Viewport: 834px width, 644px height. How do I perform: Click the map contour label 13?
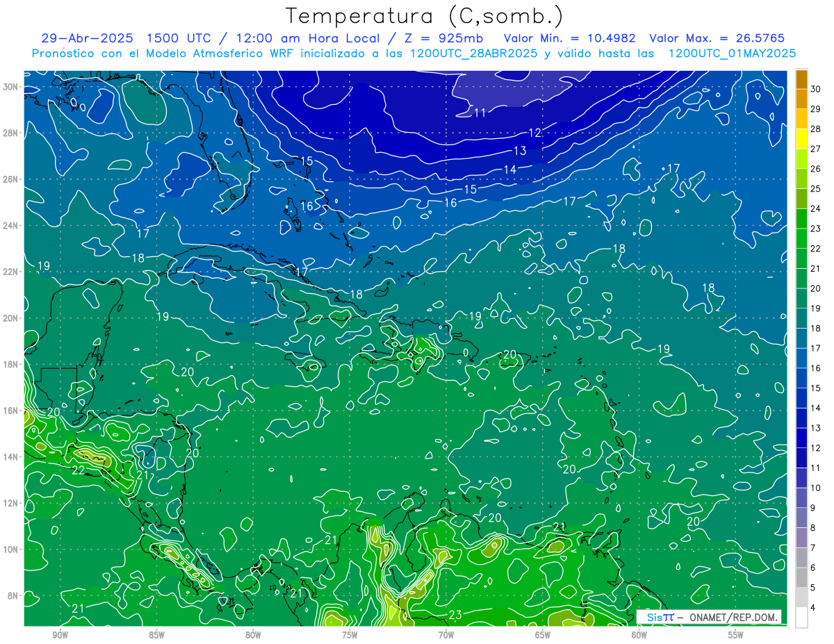point(520,151)
